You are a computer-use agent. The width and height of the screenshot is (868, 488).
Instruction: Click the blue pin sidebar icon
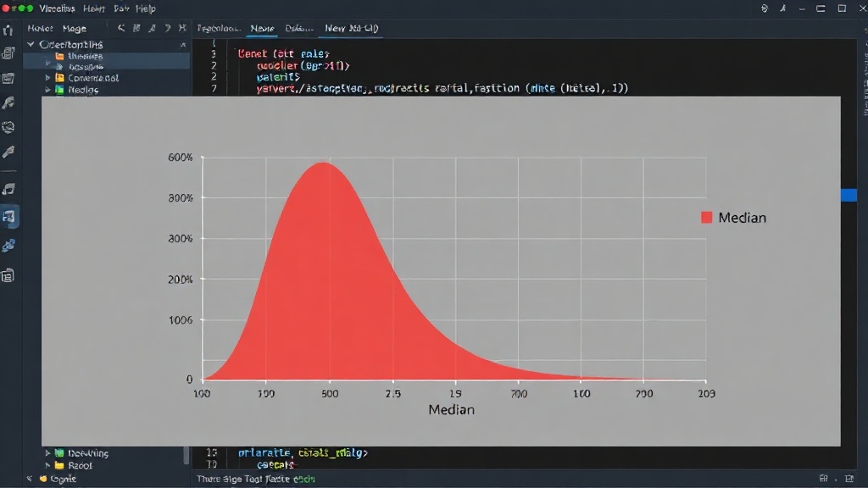(8, 246)
